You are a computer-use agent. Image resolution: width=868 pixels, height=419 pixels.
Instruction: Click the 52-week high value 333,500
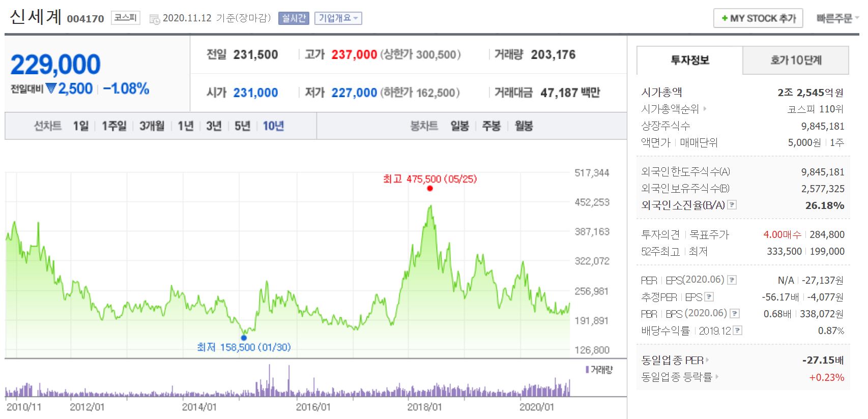pyautogui.click(x=784, y=252)
